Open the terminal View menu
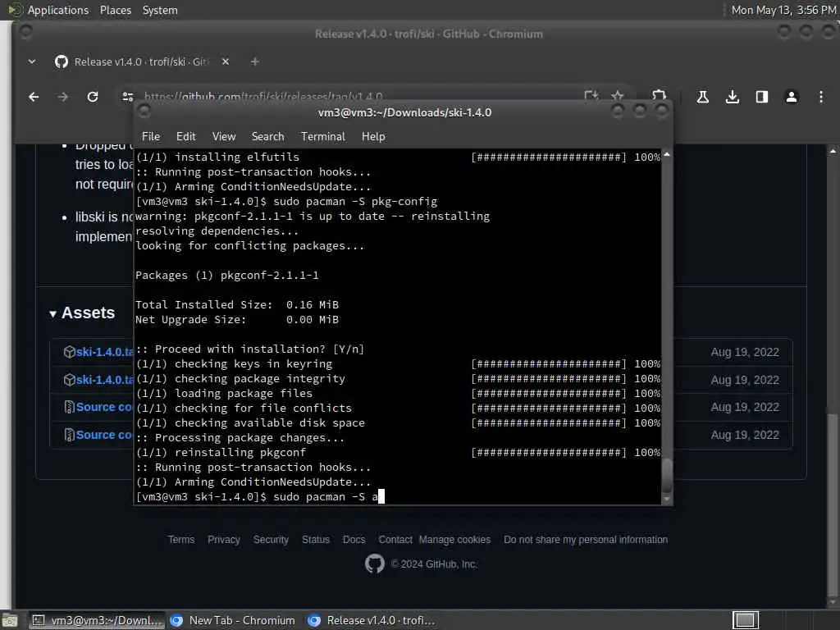 click(x=224, y=137)
